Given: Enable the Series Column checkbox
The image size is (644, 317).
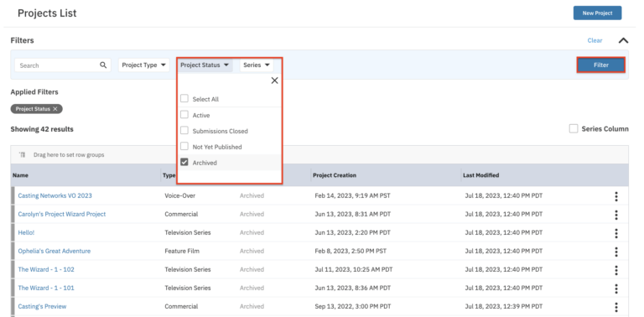Looking at the screenshot, I should 574,128.
